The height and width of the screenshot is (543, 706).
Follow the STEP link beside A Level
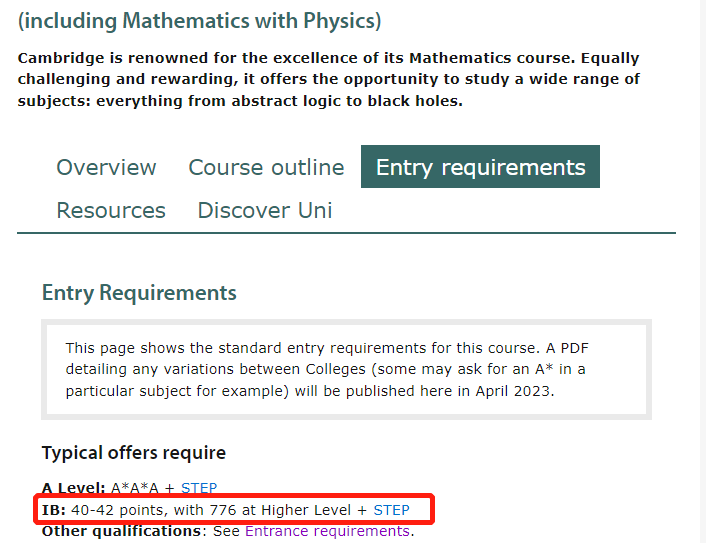(199, 488)
